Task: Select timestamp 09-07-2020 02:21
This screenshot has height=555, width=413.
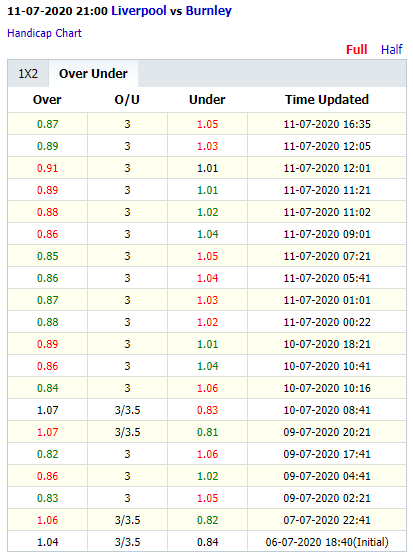Action: point(327,498)
